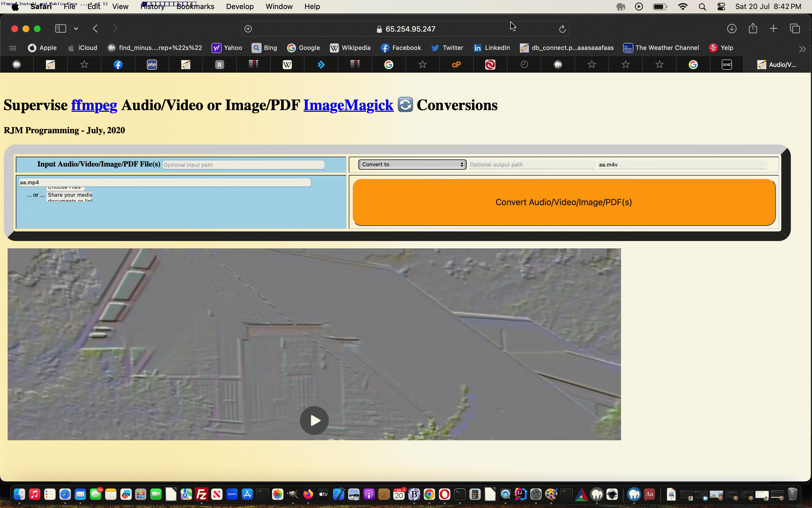Switch to the cP icon tab

(x=456, y=65)
